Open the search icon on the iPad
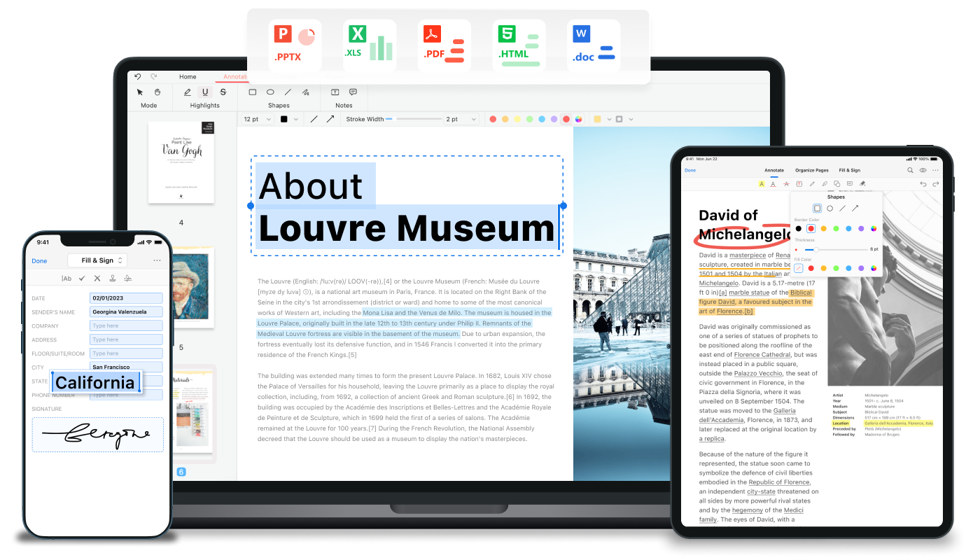The image size is (980, 560). tap(910, 170)
